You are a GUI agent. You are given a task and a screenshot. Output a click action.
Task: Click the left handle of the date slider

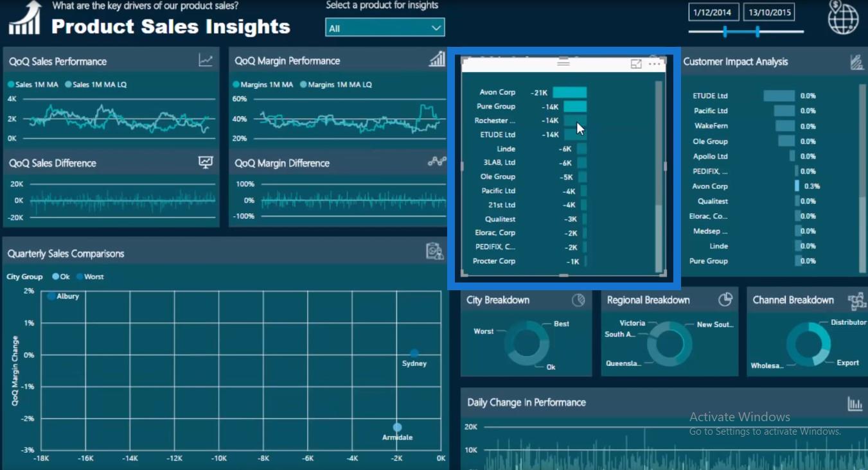point(725,31)
